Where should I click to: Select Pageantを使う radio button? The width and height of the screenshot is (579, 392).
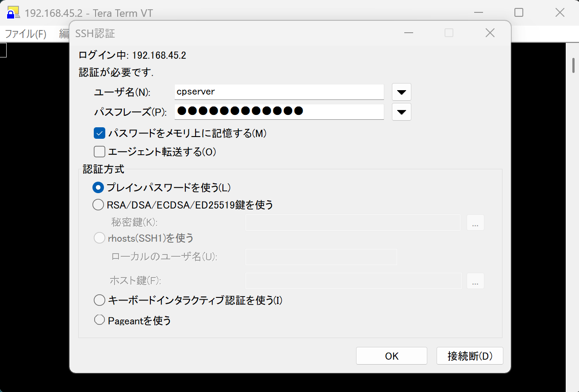(100, 320)
